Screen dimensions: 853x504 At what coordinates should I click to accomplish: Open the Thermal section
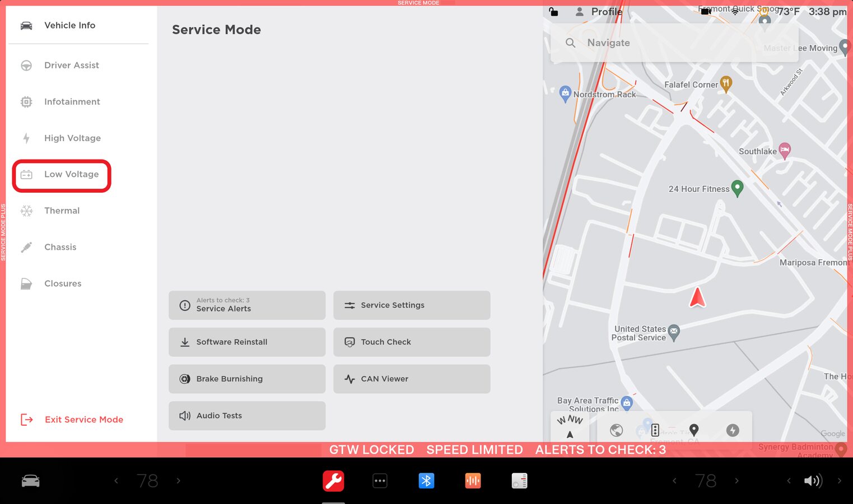pos(62,211)
